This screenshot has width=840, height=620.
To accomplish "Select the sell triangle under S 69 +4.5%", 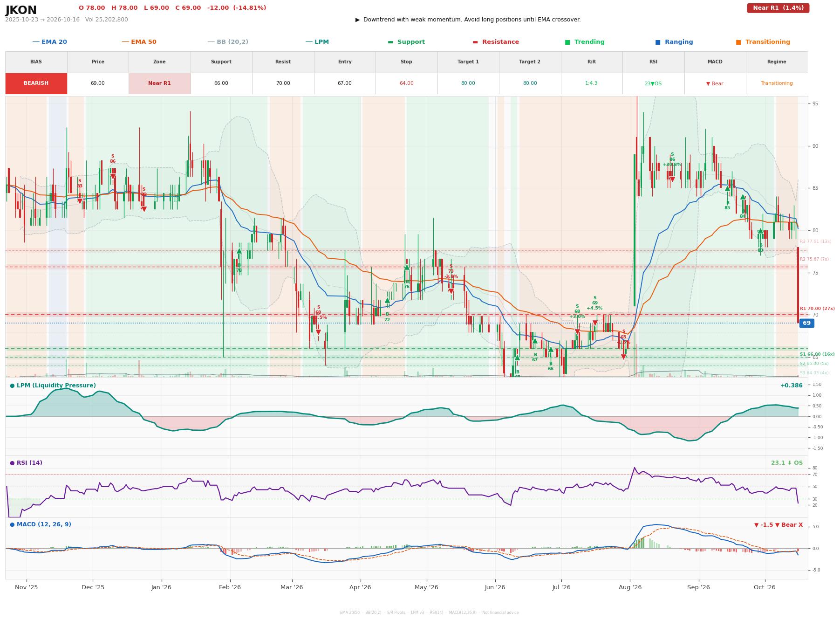I will [595, 323].
